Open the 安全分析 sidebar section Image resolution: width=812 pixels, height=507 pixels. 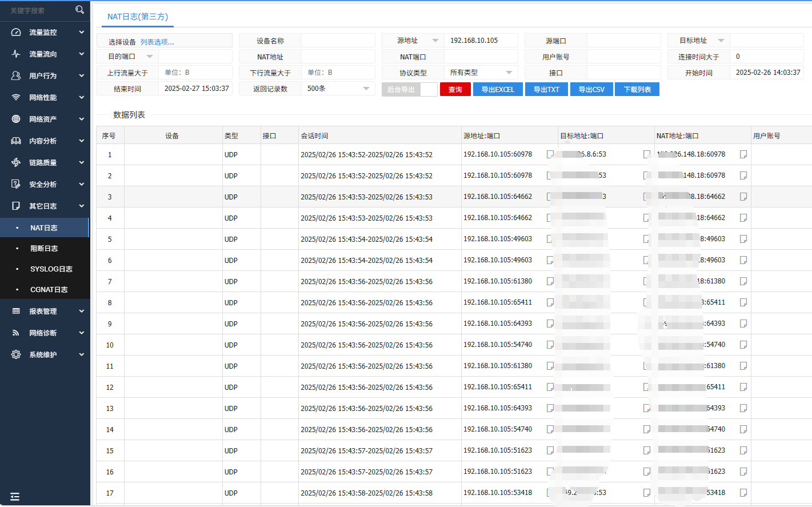point(45,185)
